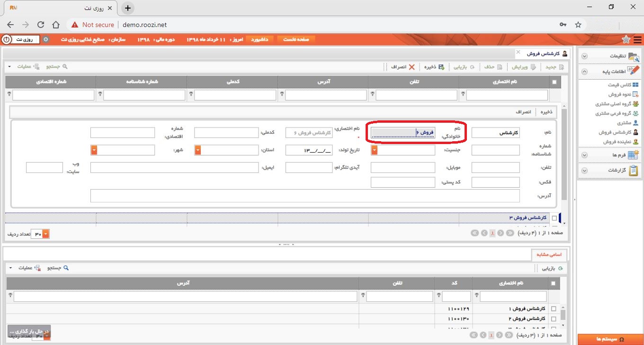Click the vertical scrollbar of the edit form
The width and height of the screenshot is (644, 345).
tap(564, 154)
